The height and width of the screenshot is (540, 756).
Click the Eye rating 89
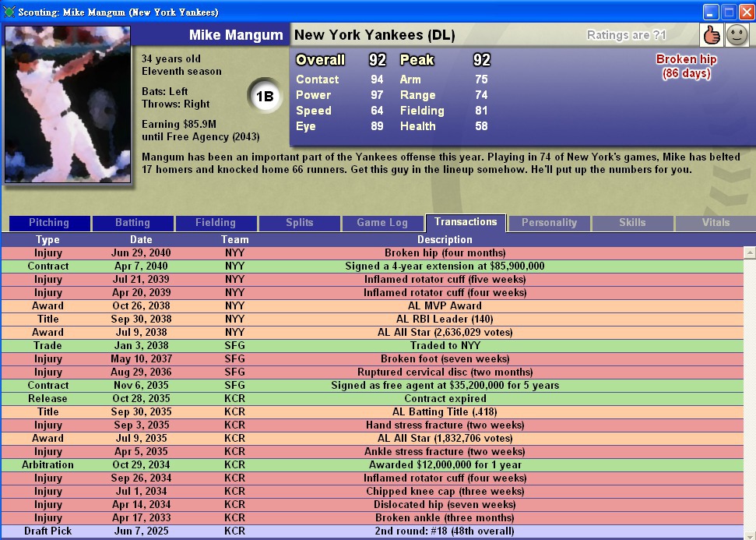pyautogui.click(x=377, y=126)
